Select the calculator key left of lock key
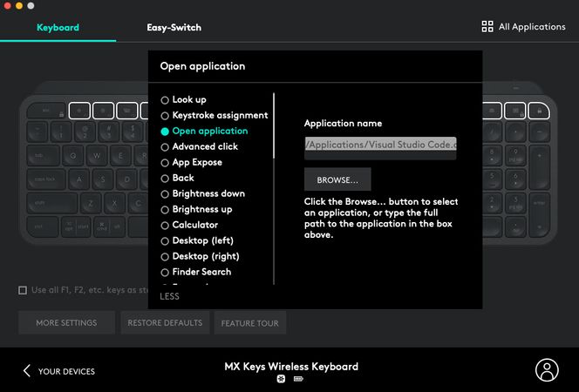The height and width of the screenshot is (392, 579). [x=515, y=111]
